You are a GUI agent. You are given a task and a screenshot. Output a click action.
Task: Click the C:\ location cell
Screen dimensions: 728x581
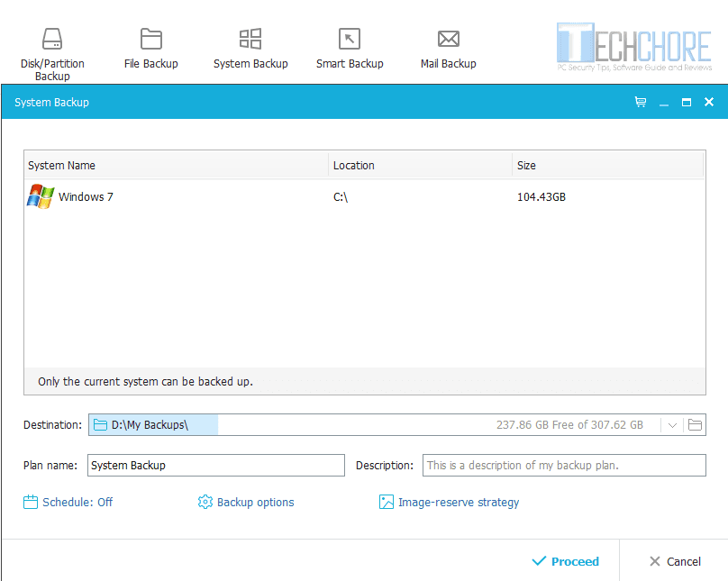tap(341, 196)
